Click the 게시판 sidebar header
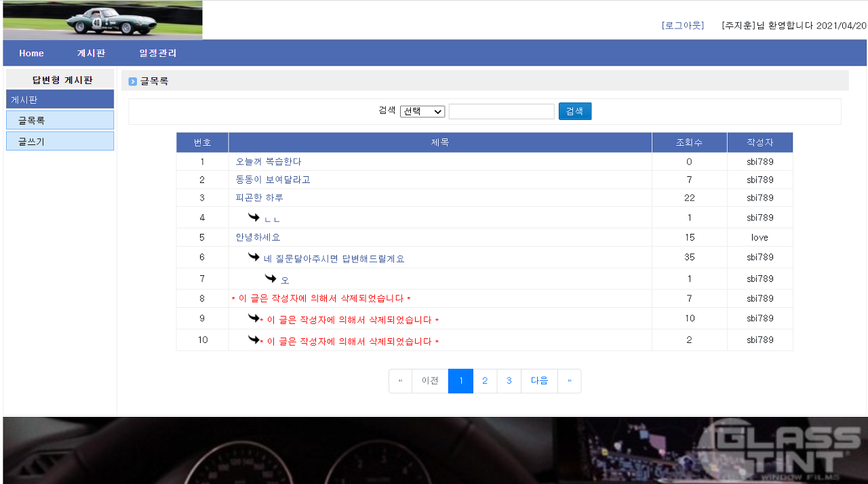 [x=60, y=99]
